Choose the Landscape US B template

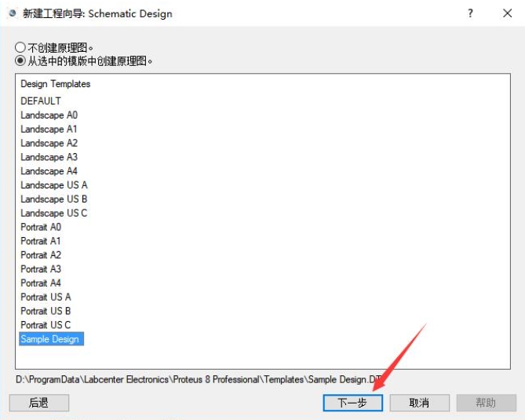tap(54, 199)
